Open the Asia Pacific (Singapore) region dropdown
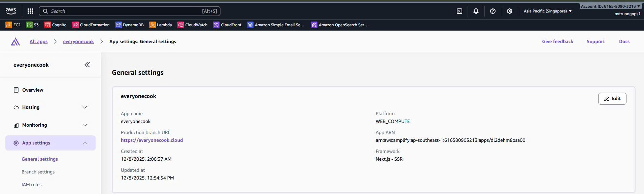 click(548, 11)
